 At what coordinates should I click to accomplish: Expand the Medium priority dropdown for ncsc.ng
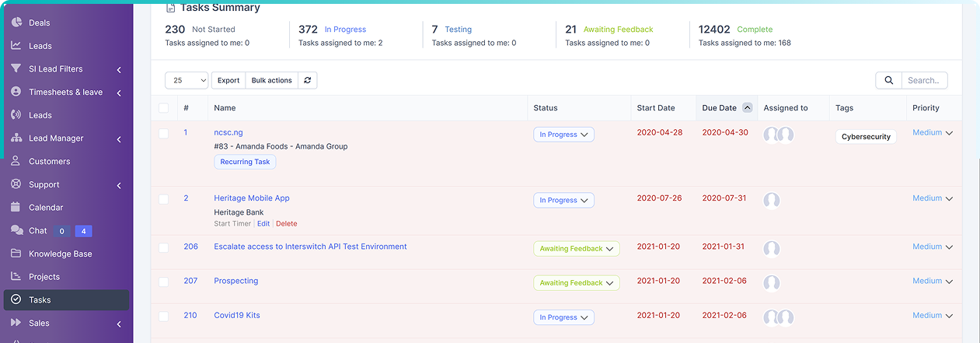[949, 133]
